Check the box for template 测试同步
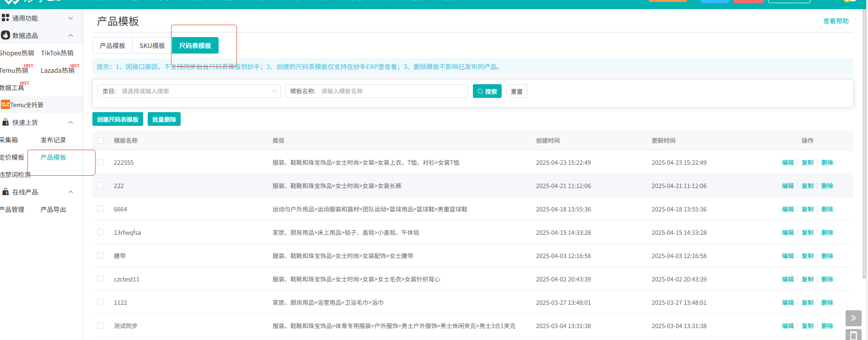This screenshot has width=868, height=340. [x=101, y=325]
